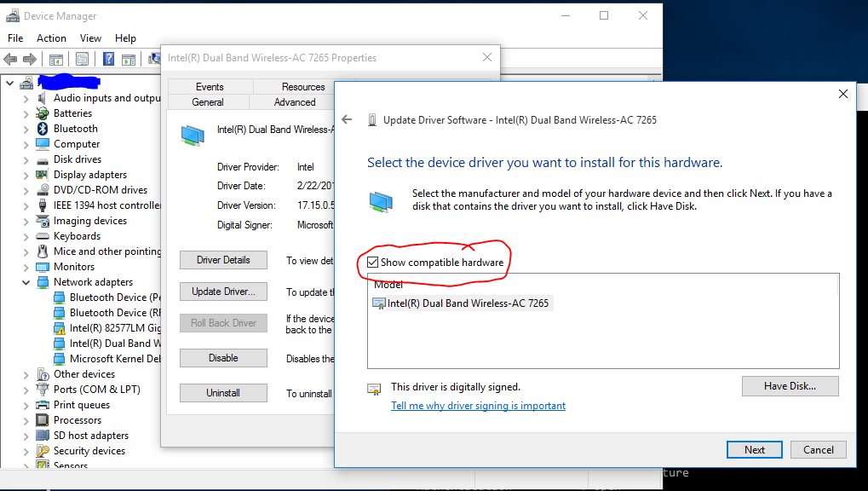
Task: Open the Action menu
Action: (x=51, y=38)
